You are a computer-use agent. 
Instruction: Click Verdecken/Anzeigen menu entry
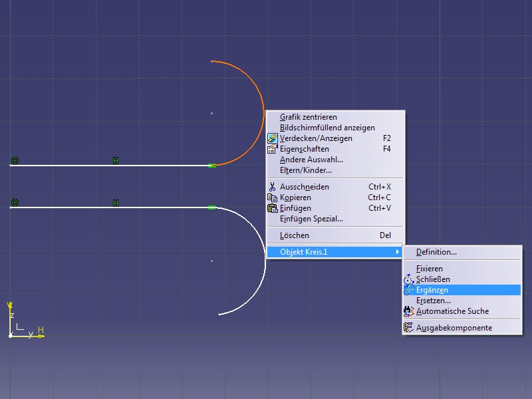336,138
